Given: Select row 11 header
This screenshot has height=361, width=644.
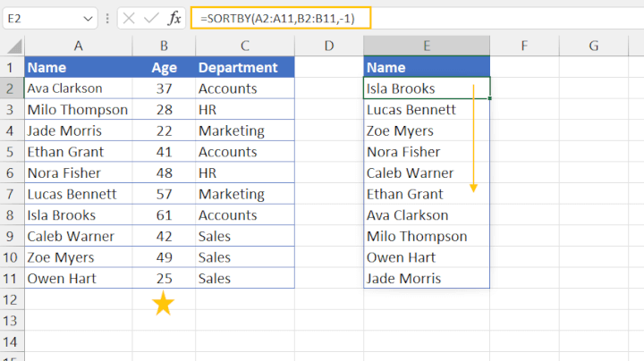Looking at the screenshot, I should pyautogui.click(x=12, y=278).
